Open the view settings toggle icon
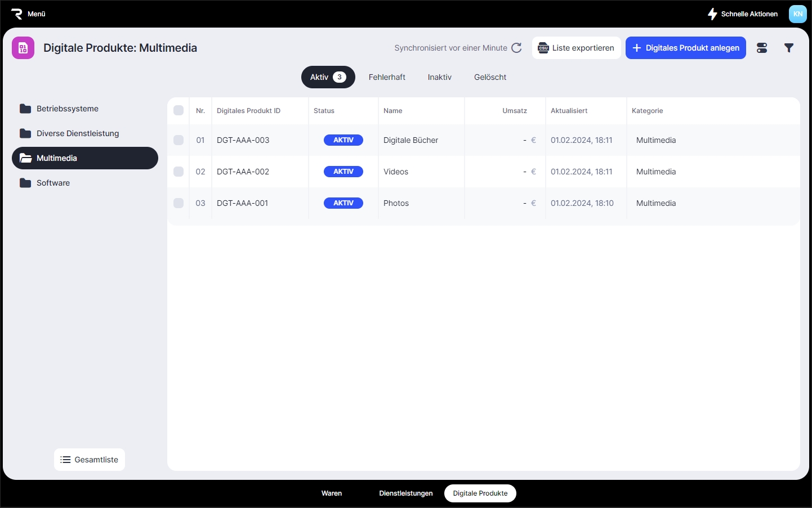The width and height of the screenshot is (812, 508). point(762,48)
